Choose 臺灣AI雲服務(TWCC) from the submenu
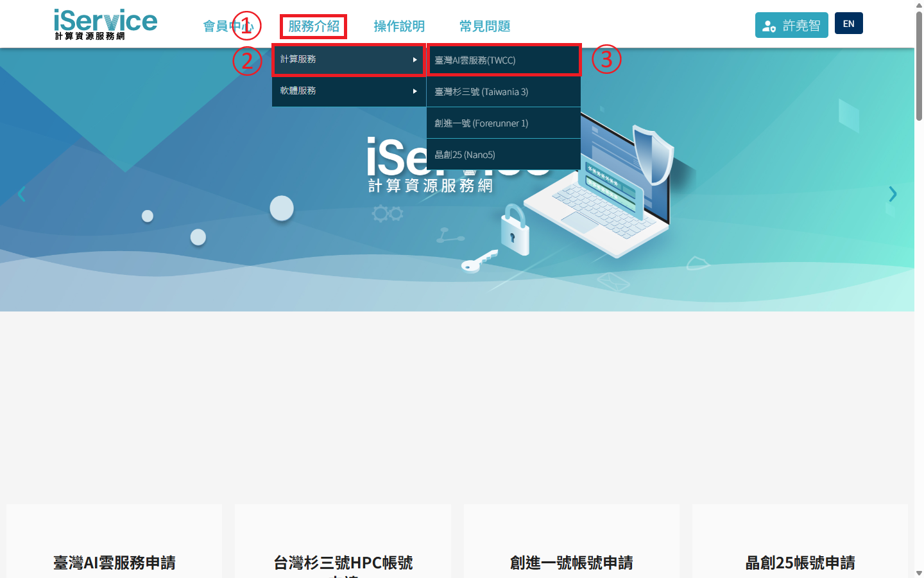 click(504, 60)
